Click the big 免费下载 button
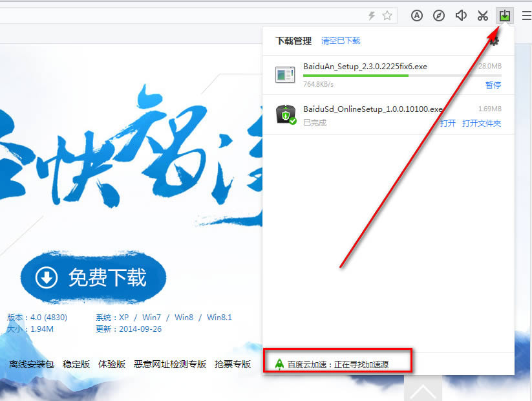532x401 pixels. 93,277
